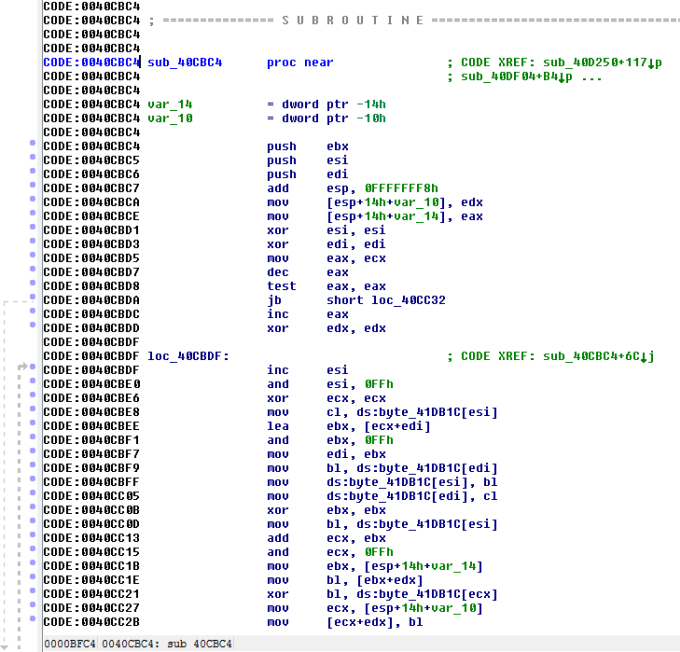Select the var_10 variable definition
680x652 pixels.
[170, 118]
